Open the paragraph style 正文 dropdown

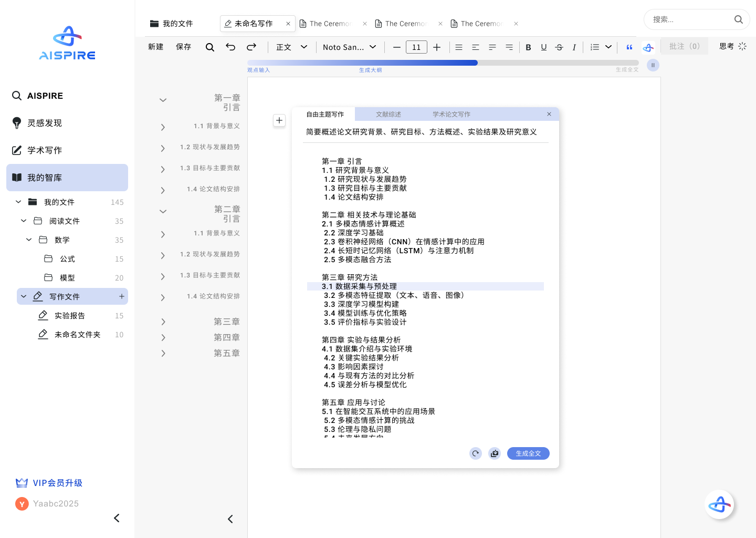click(x=291, y=47)
